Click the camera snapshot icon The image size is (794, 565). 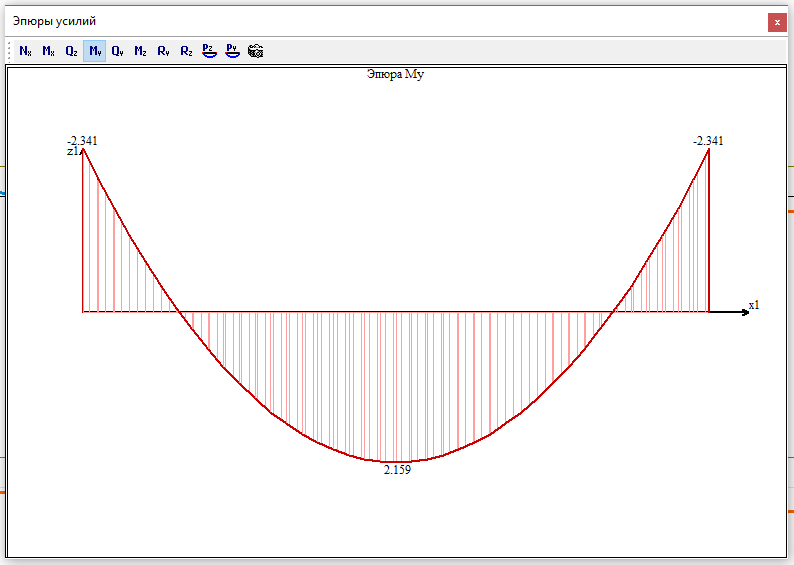pos(255,51)
